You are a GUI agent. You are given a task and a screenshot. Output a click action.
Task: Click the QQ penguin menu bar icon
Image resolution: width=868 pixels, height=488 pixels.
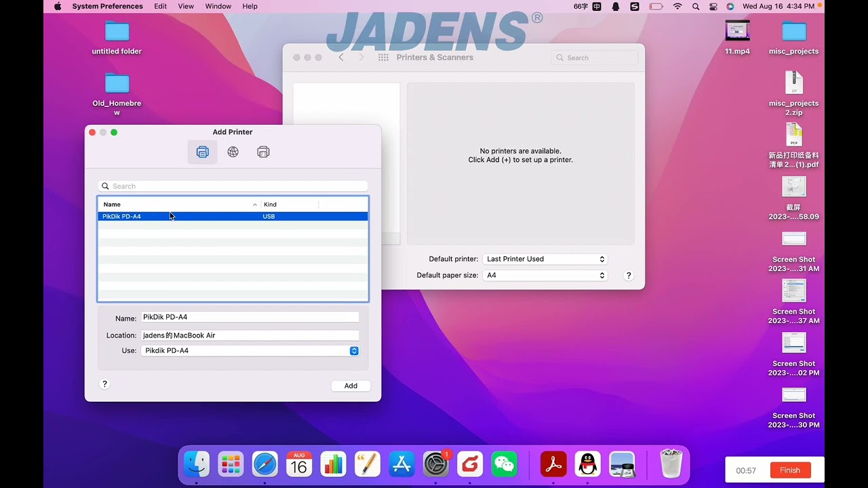[616, 6]
